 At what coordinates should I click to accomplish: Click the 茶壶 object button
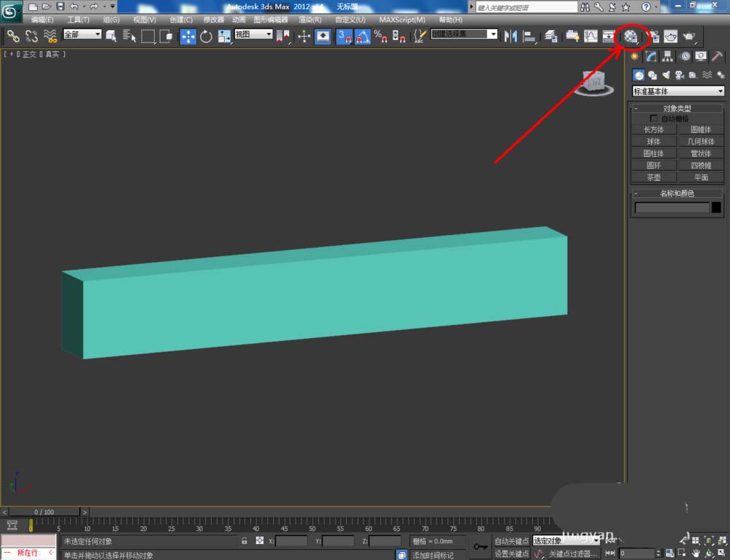pyautogui.click(x=653, y=177)
